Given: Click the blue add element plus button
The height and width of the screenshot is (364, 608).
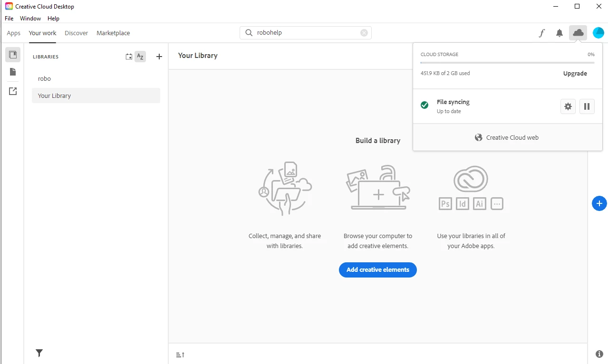Looking at the screenshot, I should (599, 203).
